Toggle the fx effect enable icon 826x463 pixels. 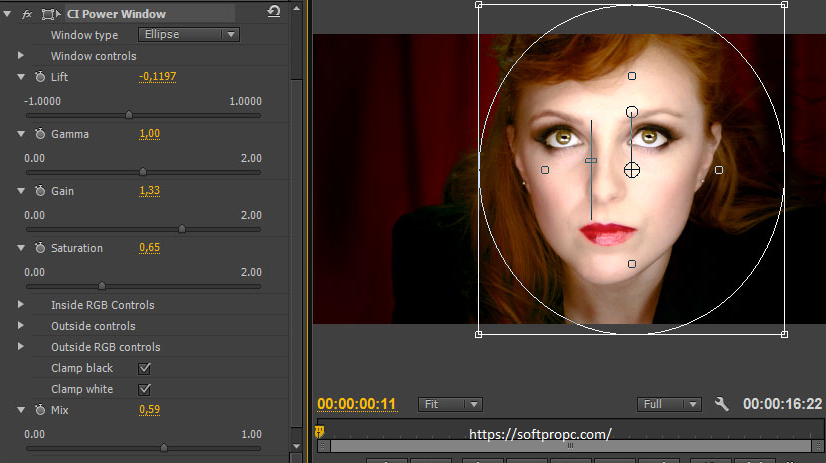coord(27,14)
